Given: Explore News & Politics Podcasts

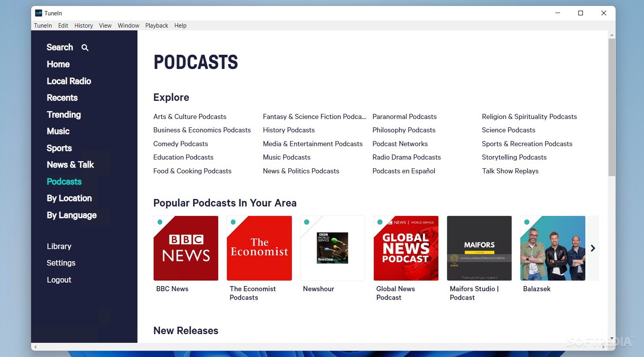Looking at the screenshot, I should click(x=301, y=171).
